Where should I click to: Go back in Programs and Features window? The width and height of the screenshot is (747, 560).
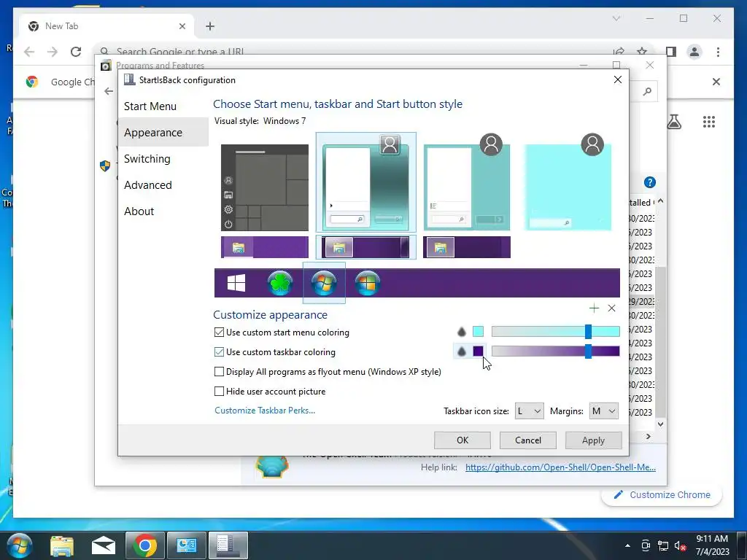point(109,91)
